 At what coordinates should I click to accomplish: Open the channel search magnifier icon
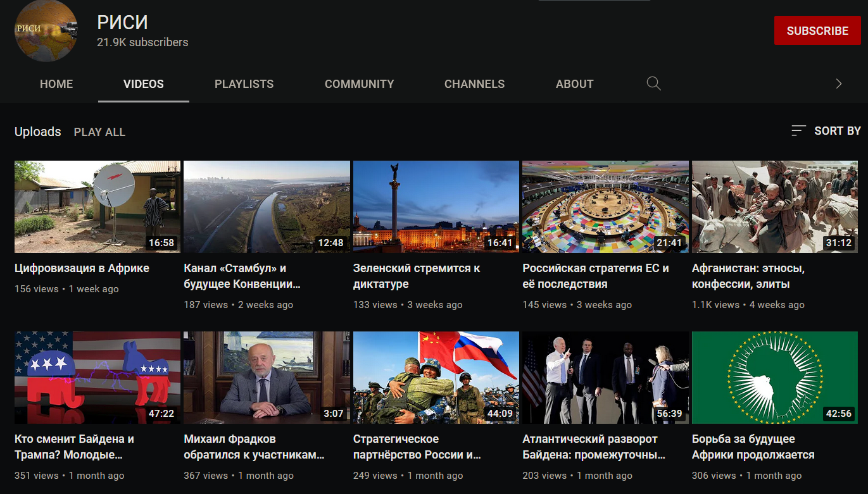[654, 83]
